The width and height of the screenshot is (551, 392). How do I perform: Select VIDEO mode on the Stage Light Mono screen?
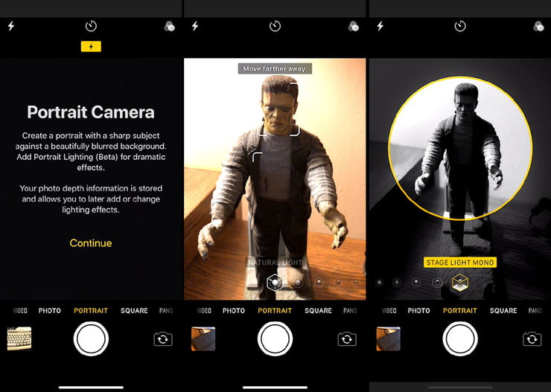click(389, 311)
